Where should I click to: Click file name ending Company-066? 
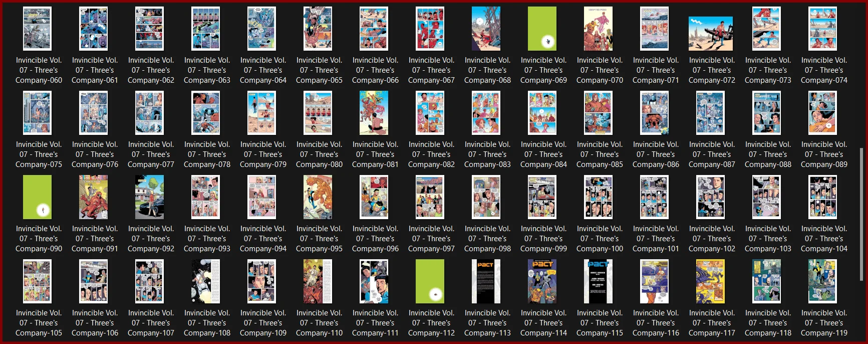(375, 70)
